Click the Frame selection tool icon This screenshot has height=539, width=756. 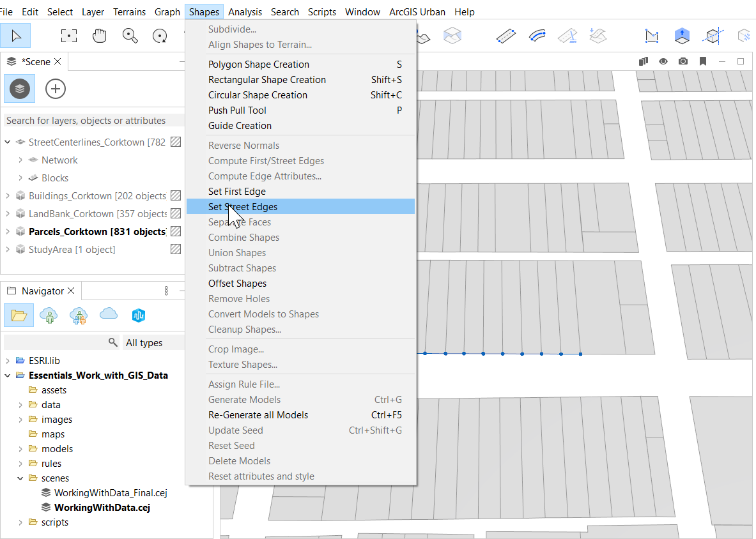68,36
